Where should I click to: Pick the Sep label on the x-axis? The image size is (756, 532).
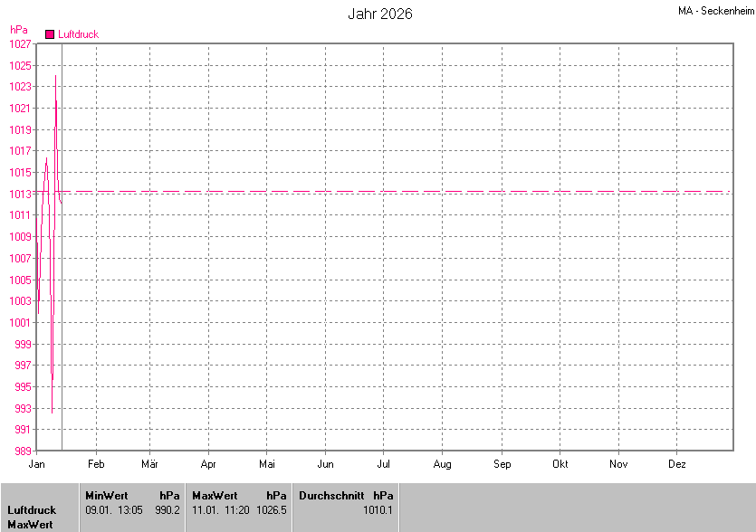click(502, 464)
